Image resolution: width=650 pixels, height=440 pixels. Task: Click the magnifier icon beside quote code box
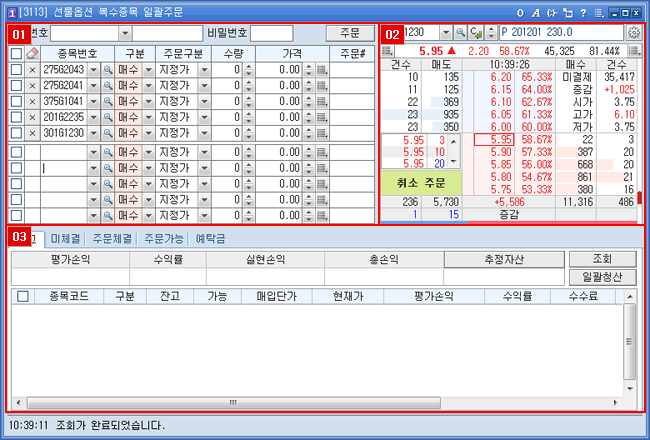click(x=461, y=32)
